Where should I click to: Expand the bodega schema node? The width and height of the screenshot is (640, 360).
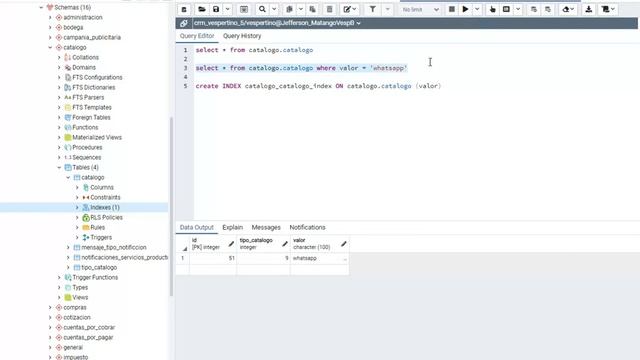[x=50, y=27]
